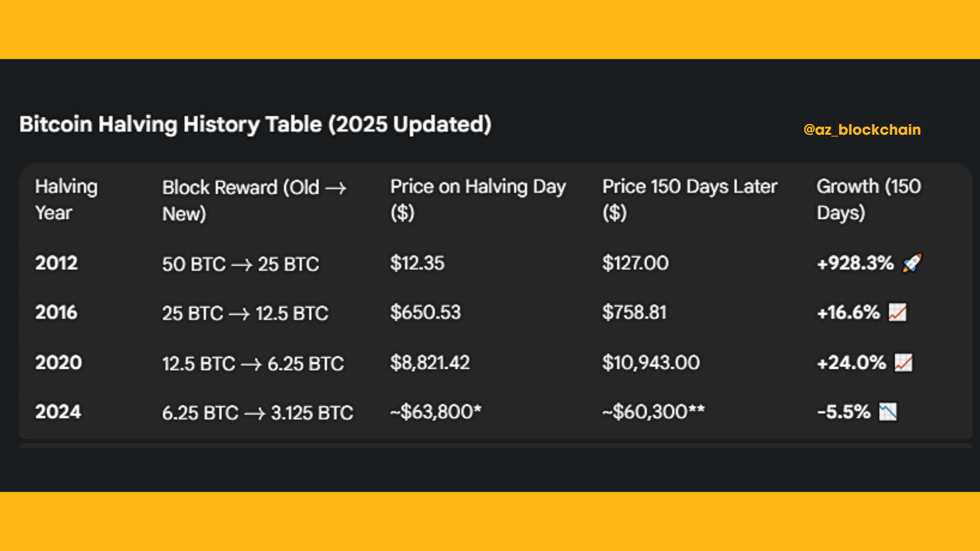Image resolution: width=980 pixels, height=551 pixels.
Task: Select the Halving Year column header
Action: click(66, 199)
